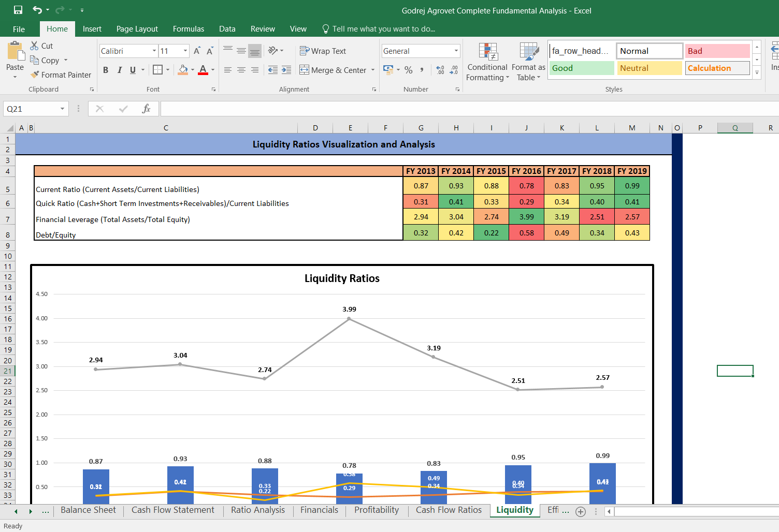779x532 pixels.
Task: Click the Undo arrow icon
Action: point(37,10)
